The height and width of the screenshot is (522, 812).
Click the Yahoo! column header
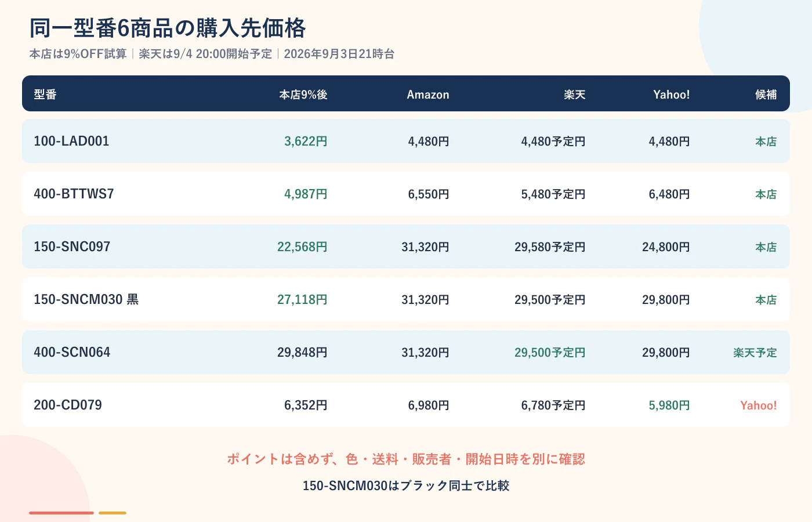pos(672,95)
